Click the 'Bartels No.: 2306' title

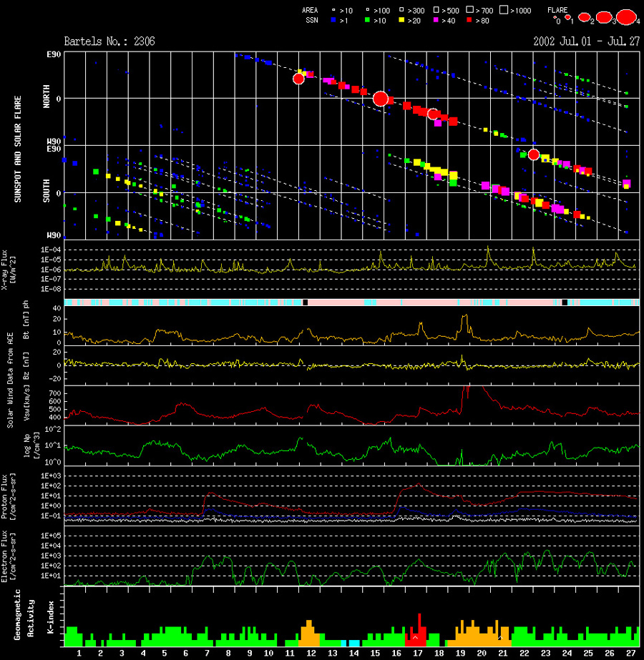109,41
